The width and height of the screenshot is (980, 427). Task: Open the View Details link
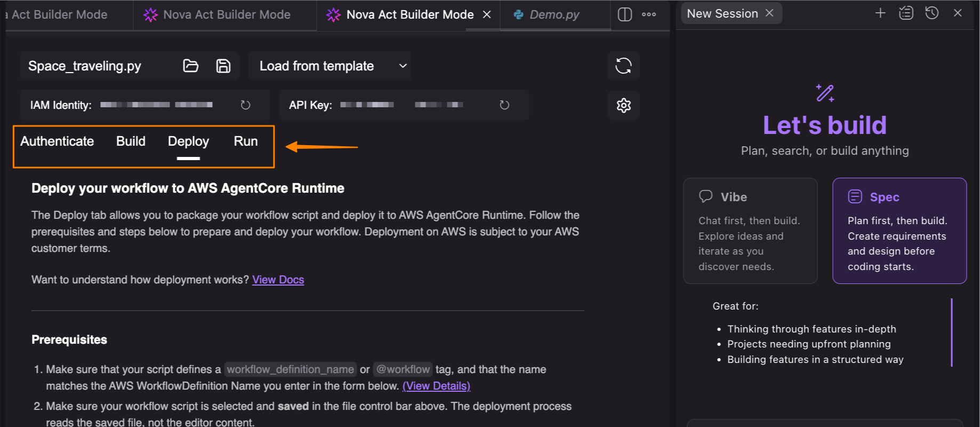point(436,386)
